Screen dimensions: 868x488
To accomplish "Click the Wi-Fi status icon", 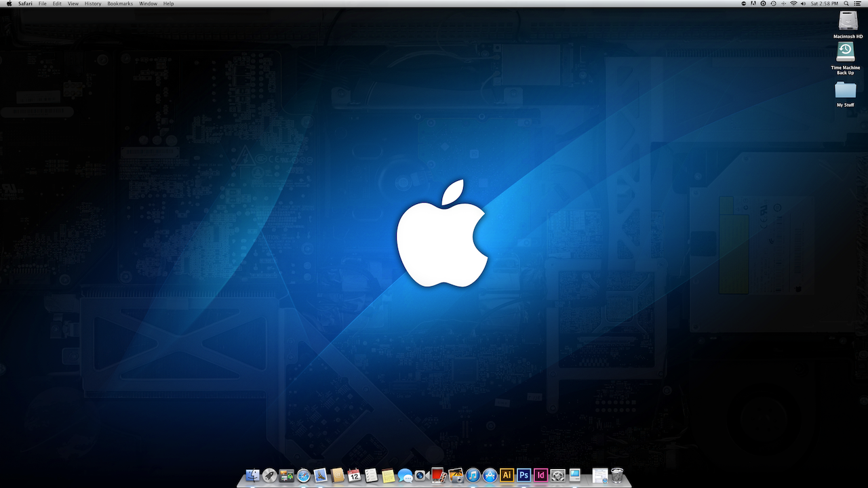I will point(793,3).
